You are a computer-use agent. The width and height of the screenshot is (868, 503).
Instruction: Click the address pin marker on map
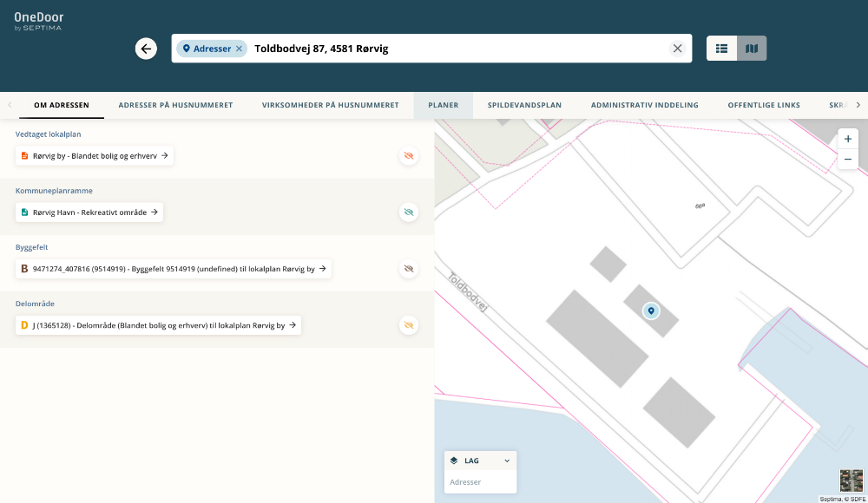[650, 310]
